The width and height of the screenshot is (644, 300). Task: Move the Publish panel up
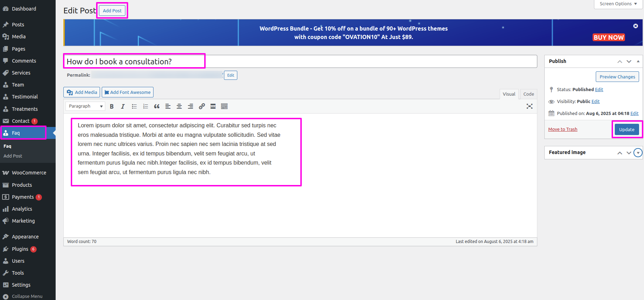point(620,61)
